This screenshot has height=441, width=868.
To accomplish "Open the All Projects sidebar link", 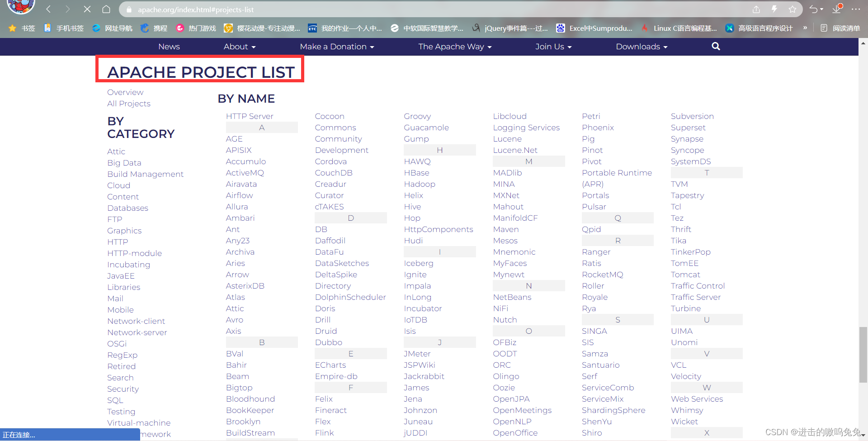I will [x=129, y=104].
